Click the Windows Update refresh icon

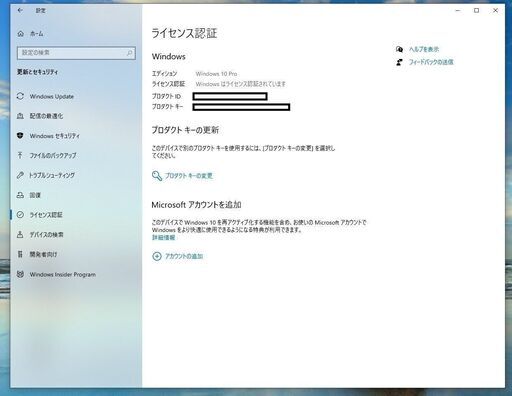[x=20, y=96]
